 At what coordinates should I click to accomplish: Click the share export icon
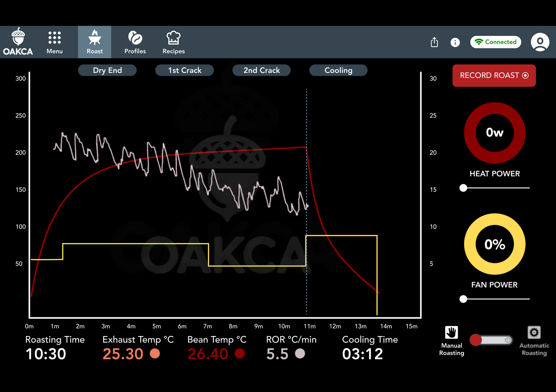pyautogui.click(x=434, y=42)
